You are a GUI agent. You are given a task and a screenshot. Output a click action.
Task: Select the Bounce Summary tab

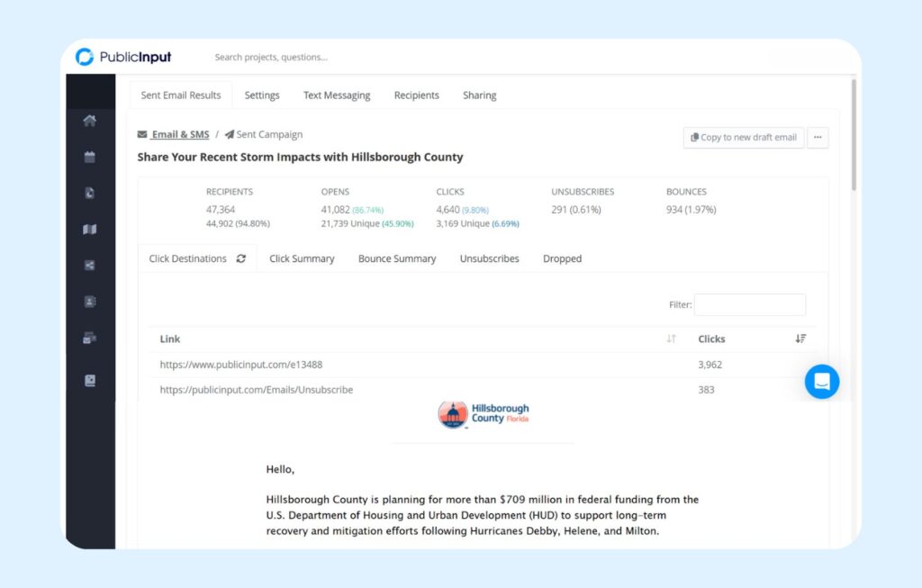coord(397,258)
